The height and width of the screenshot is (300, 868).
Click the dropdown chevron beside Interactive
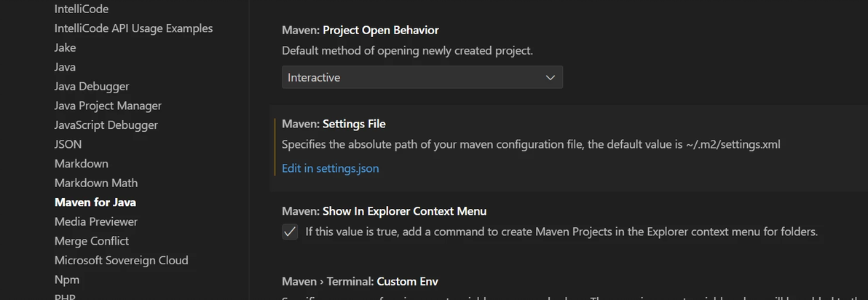[551, 77]
